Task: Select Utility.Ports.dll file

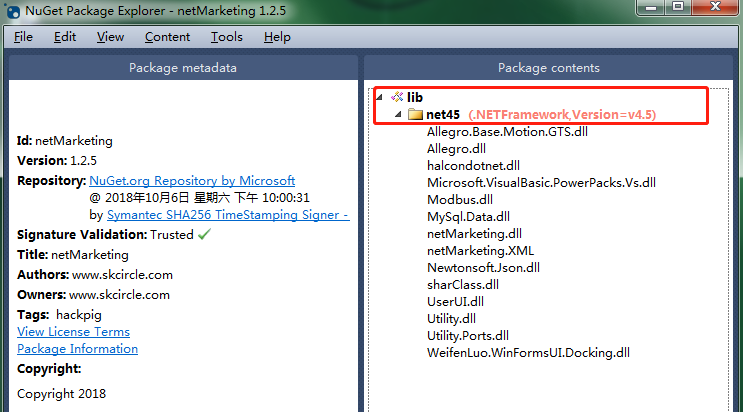Action: pos(468,336)
